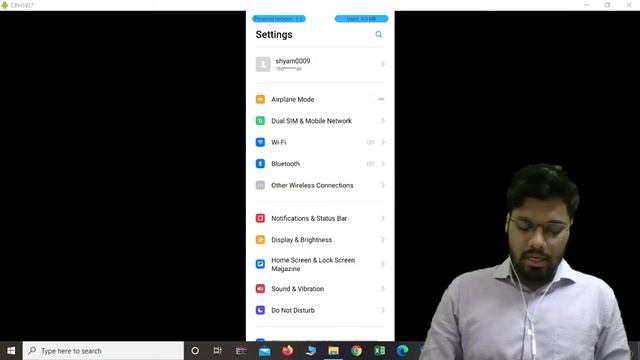
Task: Tap the Display & Brightness icon
Action: tap(260, 240)
